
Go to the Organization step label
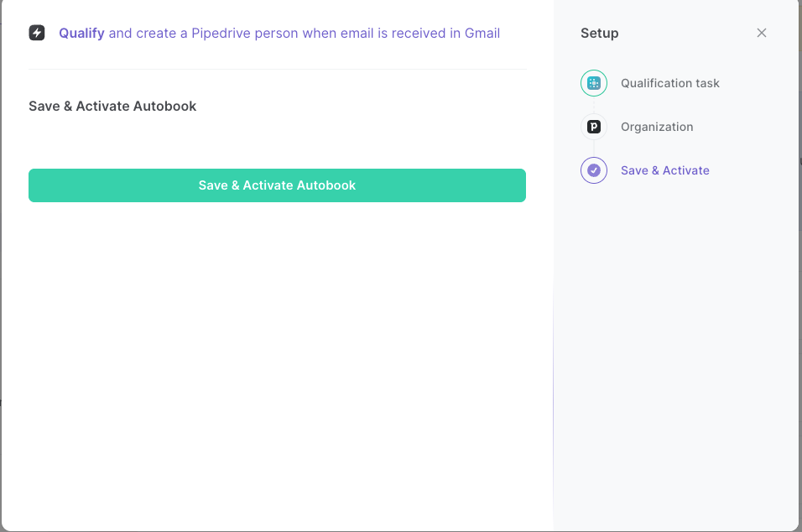coord(657,127)
